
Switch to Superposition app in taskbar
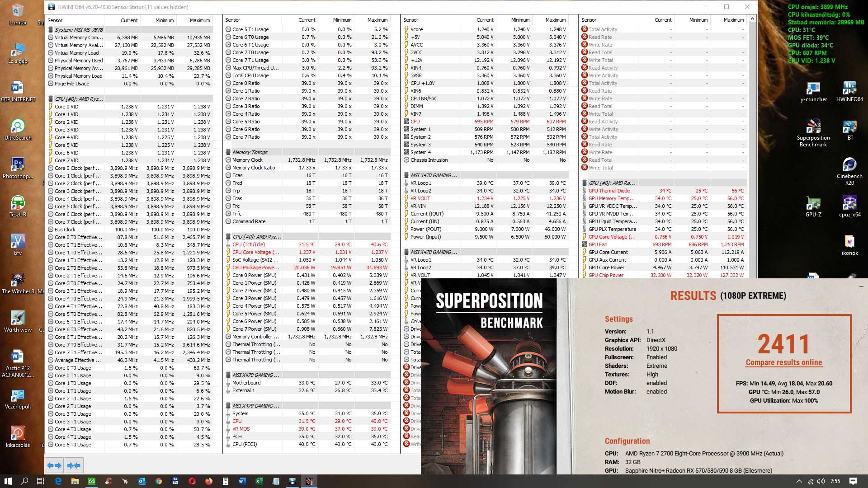309,481
